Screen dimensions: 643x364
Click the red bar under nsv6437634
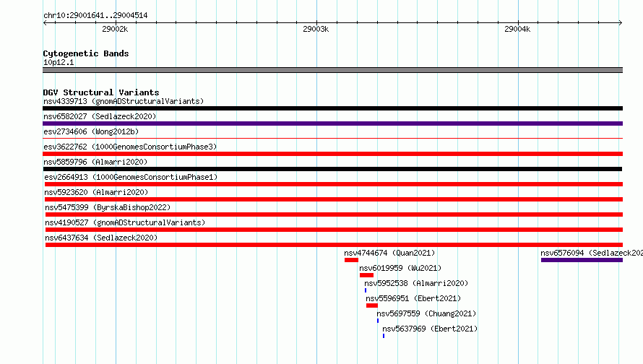(x=334, y=245)
